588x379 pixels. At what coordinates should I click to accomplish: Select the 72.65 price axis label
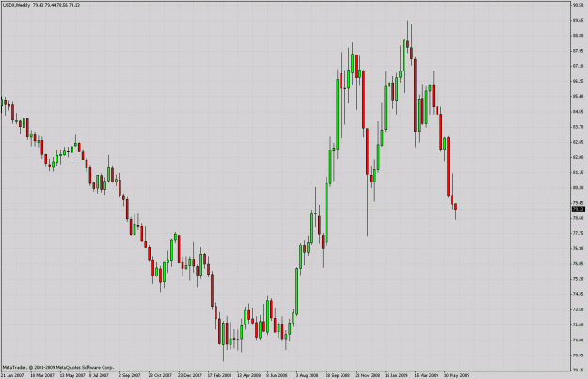(x=578, y=324)
